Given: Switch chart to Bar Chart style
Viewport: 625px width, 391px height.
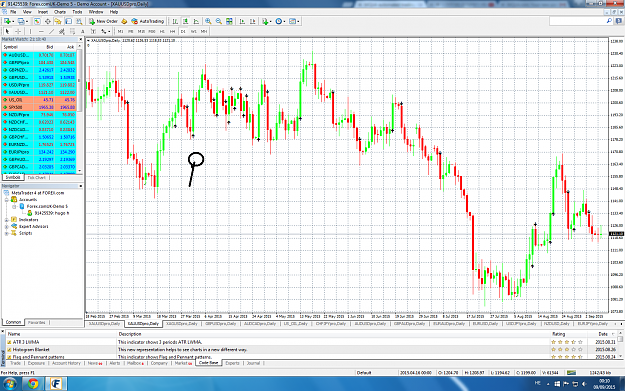Looking at the screenshot, I should (x=175, y=21).
